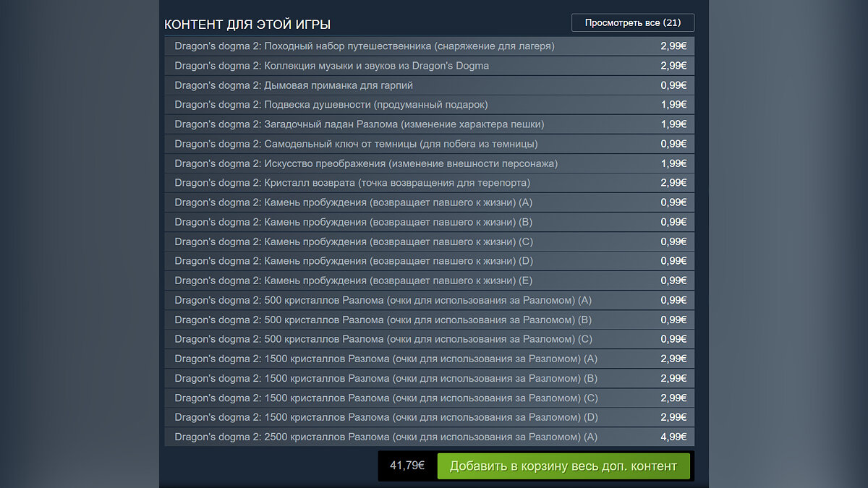The width and height of the screenshot is (868, 488).
Task: Select '1500 кристаллов Разлома' (D) entry
Action: point(386,417)
